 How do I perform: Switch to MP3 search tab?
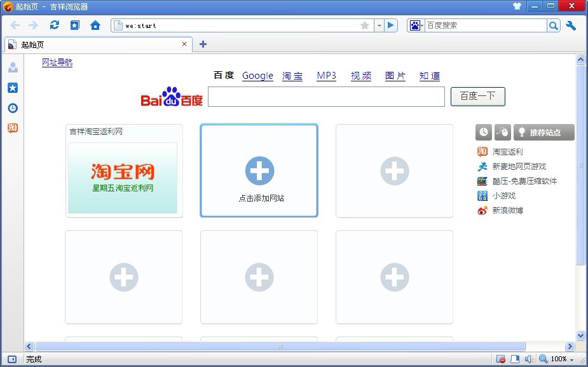326,76
